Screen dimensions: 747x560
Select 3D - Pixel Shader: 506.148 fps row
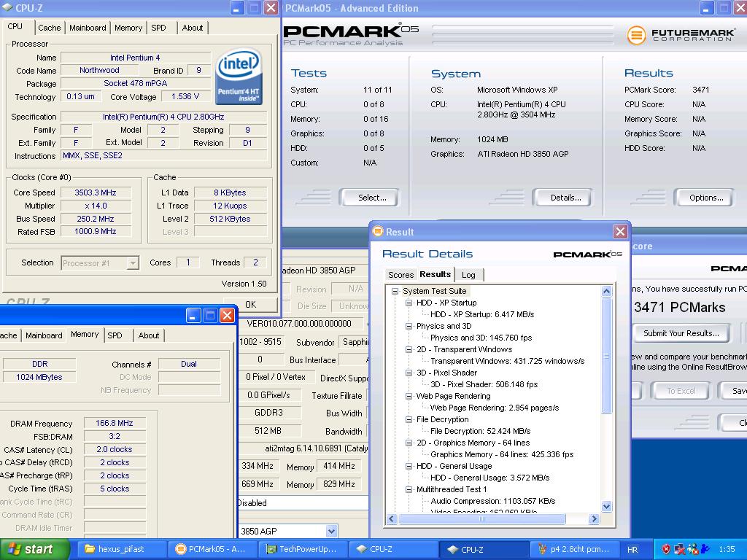click(484, 384)
